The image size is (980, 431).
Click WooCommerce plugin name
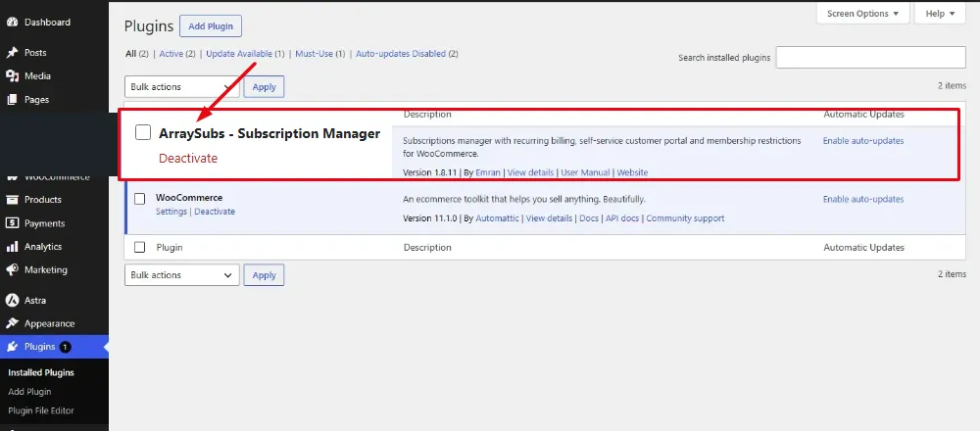point(189,198)
